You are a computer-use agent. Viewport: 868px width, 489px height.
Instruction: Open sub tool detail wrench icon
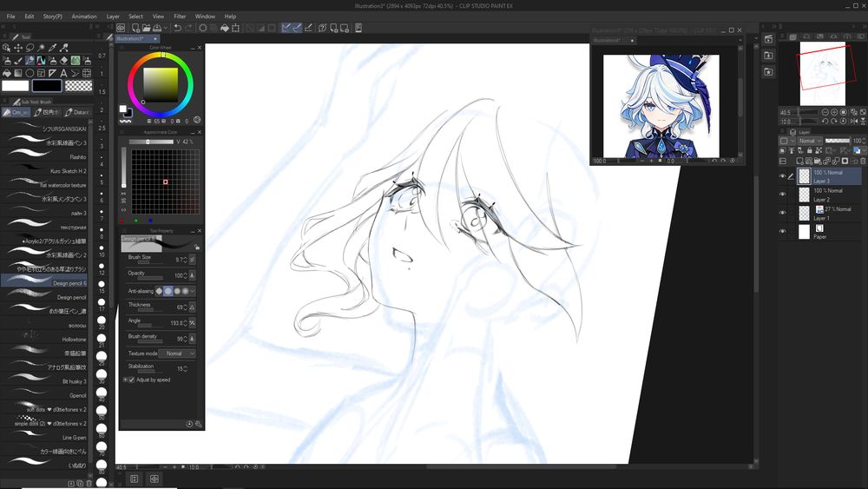199,424
